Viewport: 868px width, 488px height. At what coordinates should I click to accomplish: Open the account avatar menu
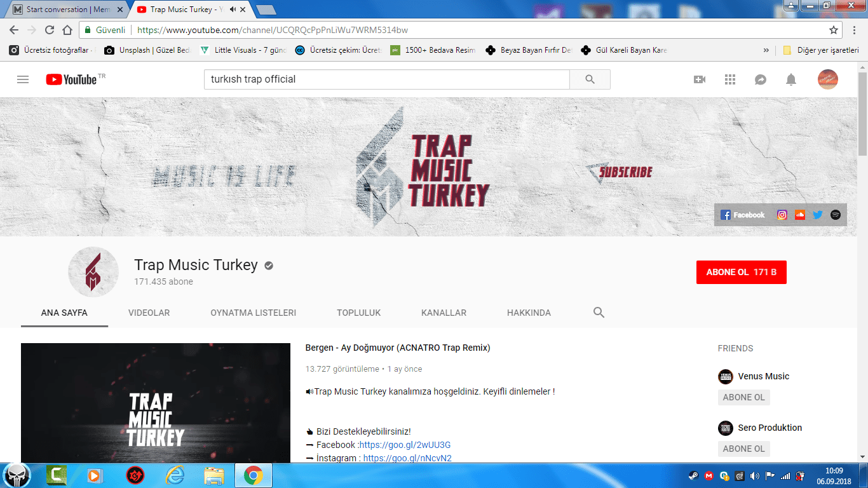tap(828, 79)
